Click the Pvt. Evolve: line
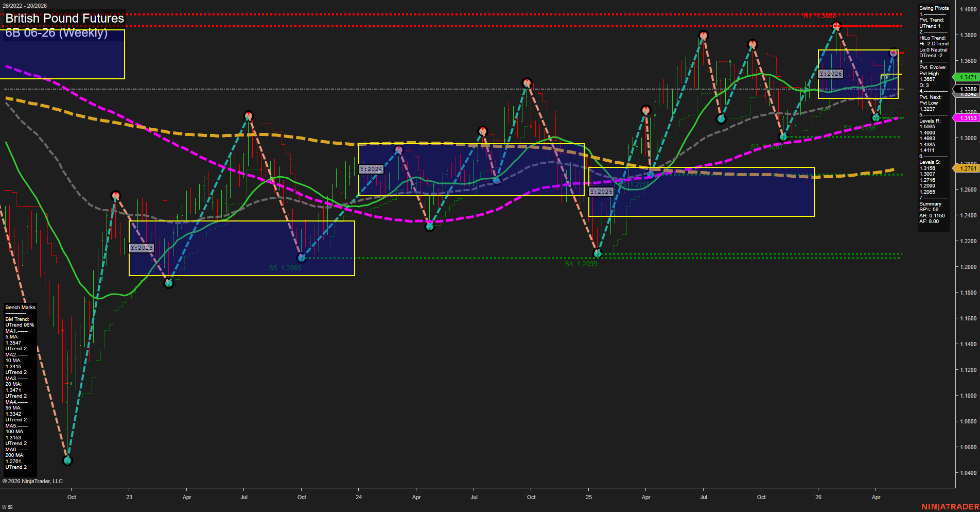 coord(933,67)
